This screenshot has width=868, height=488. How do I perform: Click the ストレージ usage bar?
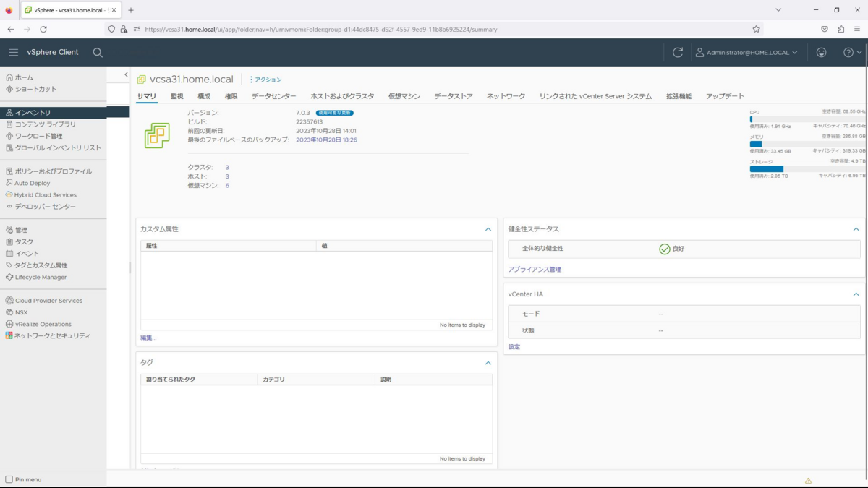click(x=807, y=169)
